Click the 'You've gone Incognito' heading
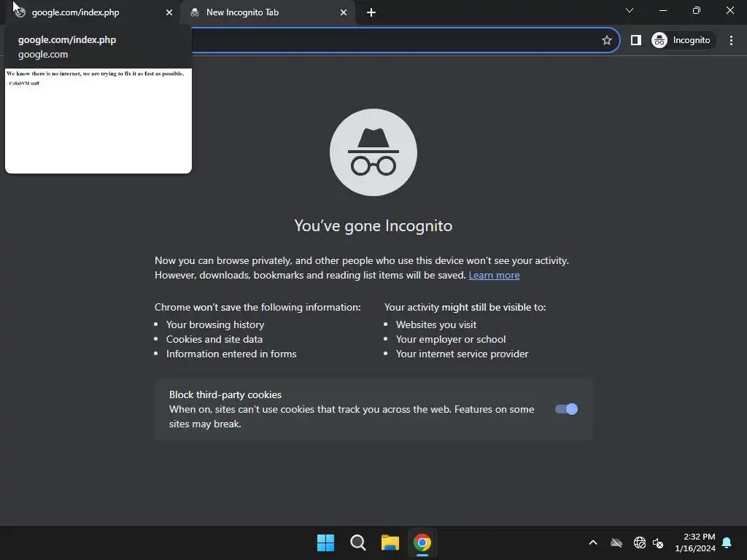This screenshot has width=747, height=560. pyautogui.click(x=373, y=226)
